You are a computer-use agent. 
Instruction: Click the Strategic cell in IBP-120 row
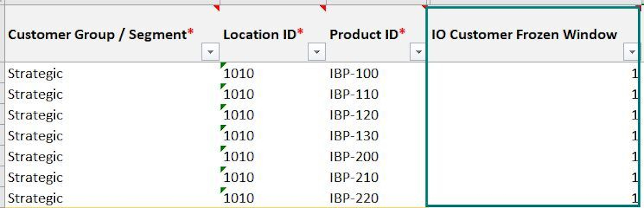point(35,115)
